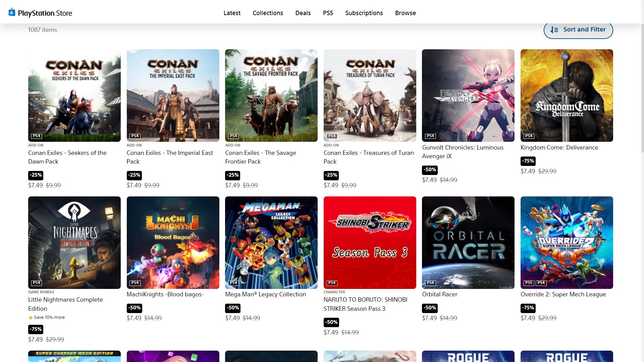The image size is (644, 362).
Task: Click the PS4 badge on Kingdom Come cover
Action: click(529, 136)
